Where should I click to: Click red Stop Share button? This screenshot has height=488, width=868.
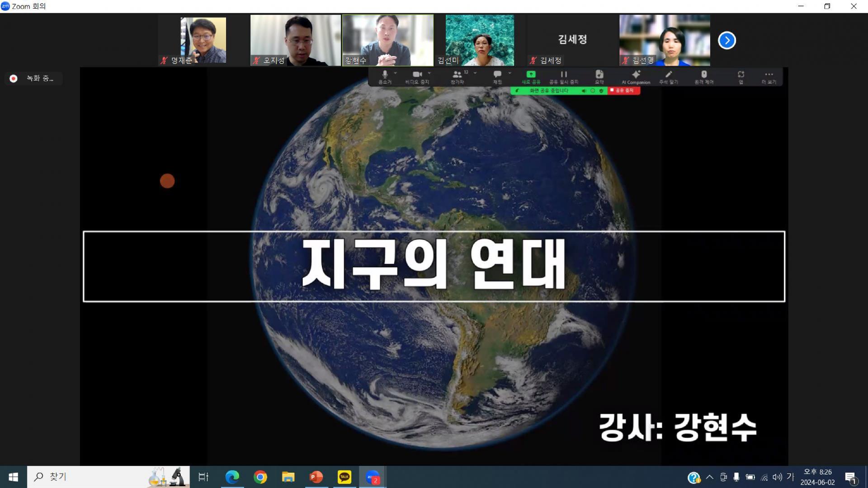(x=623, y=90)
